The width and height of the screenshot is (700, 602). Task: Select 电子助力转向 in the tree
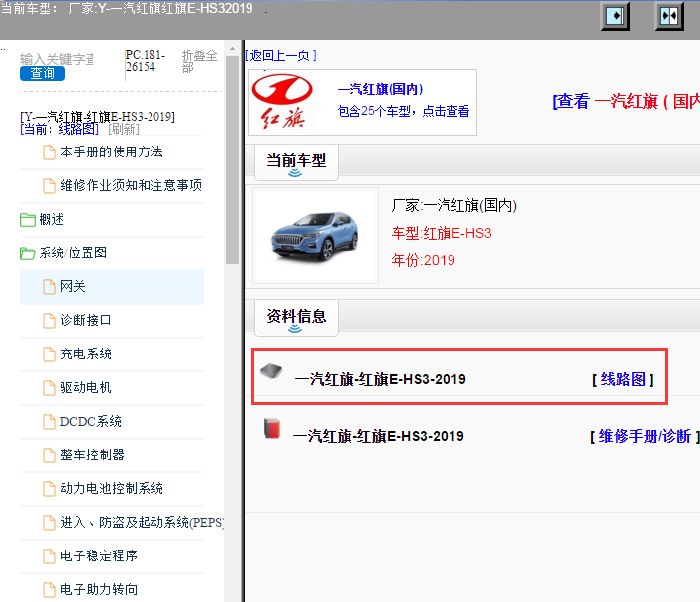(99, 589)
